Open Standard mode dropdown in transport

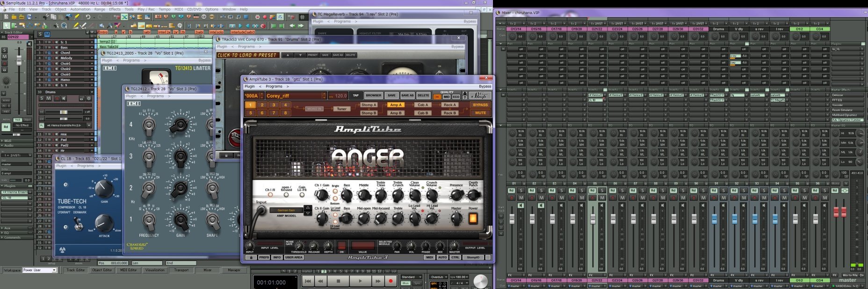[411, 277]
